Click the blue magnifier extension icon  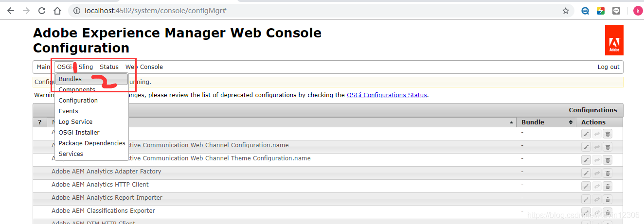(x=586, y=11)
